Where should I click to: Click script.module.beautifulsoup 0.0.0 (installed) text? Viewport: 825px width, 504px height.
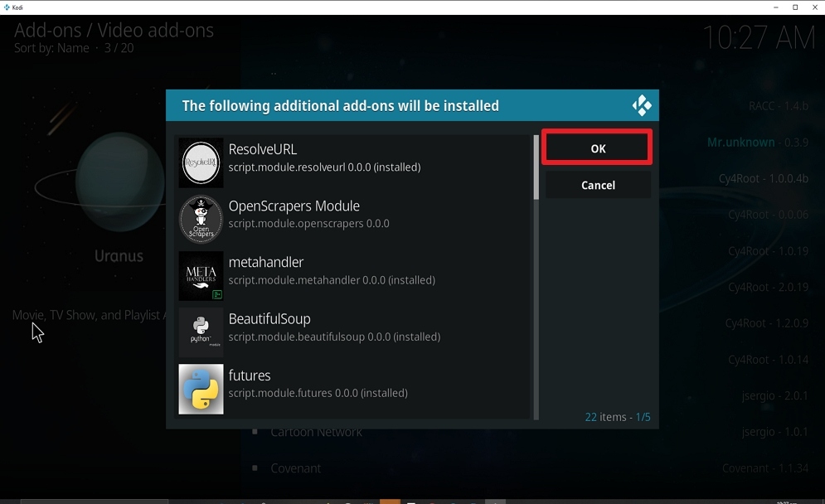coord(335,337)
